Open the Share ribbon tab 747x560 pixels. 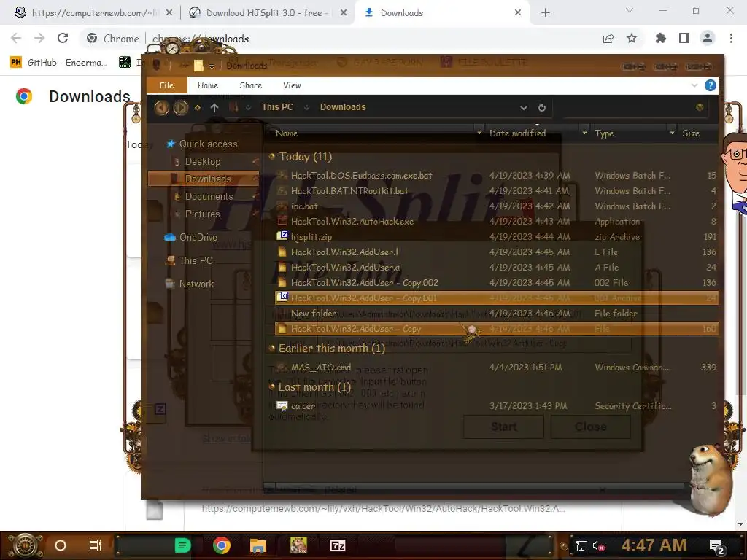point(251,85)
